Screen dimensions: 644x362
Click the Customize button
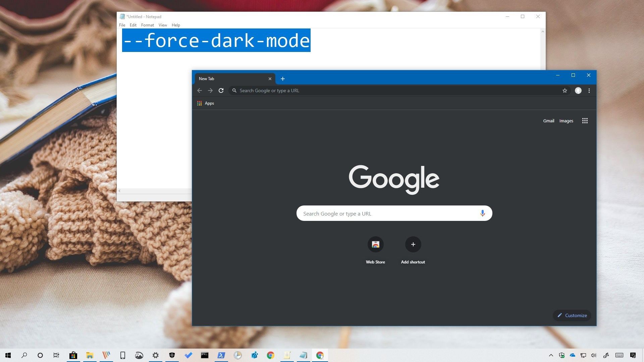coord(572,315)
